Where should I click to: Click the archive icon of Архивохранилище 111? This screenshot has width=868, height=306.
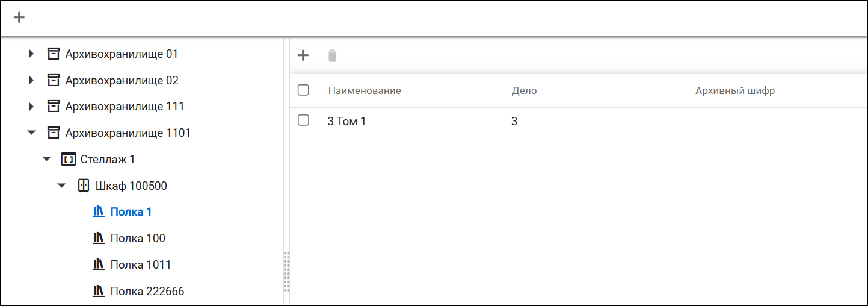click(54, 106)
